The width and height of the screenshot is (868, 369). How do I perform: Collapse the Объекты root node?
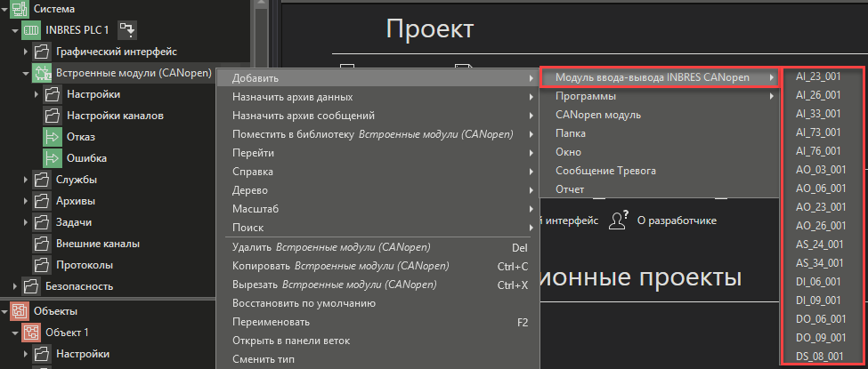pyautogui.click(x=4, y=311)
